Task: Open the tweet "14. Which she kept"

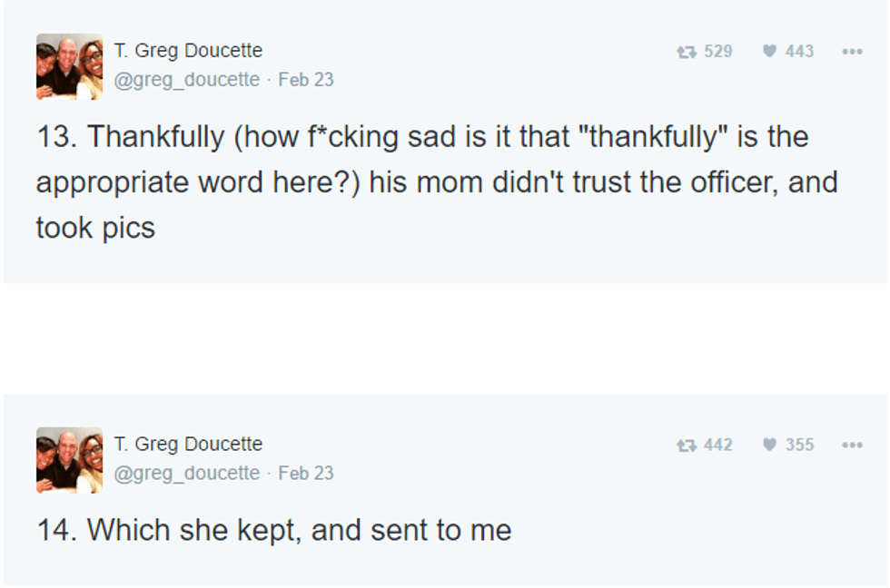Action: tap(274, 530)
